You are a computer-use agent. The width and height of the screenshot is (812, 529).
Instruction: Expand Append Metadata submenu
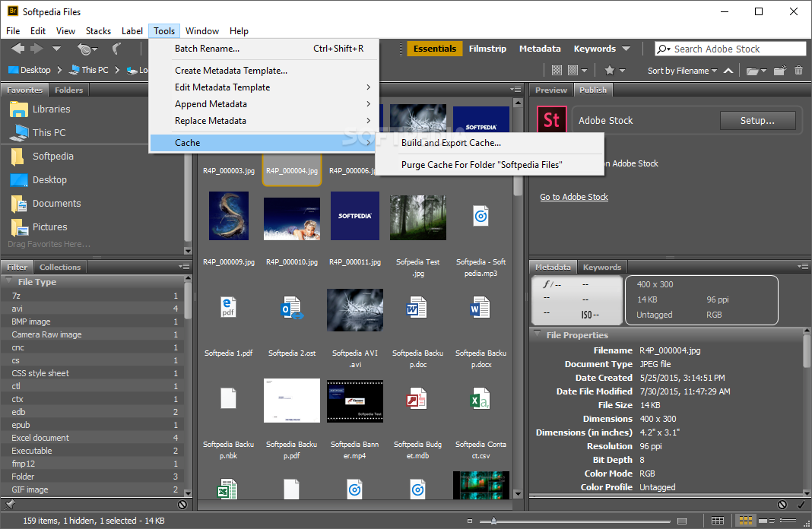pos(264,104)
